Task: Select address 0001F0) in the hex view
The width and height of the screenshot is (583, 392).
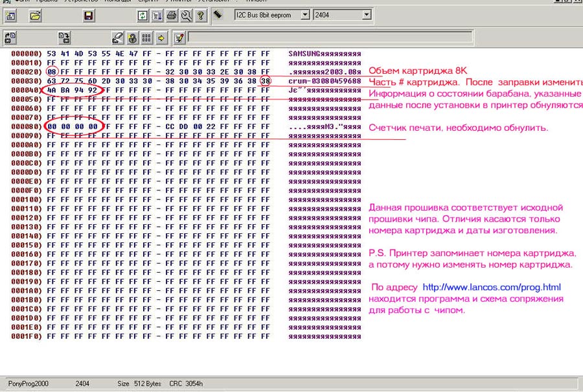Action: point(27,336)
